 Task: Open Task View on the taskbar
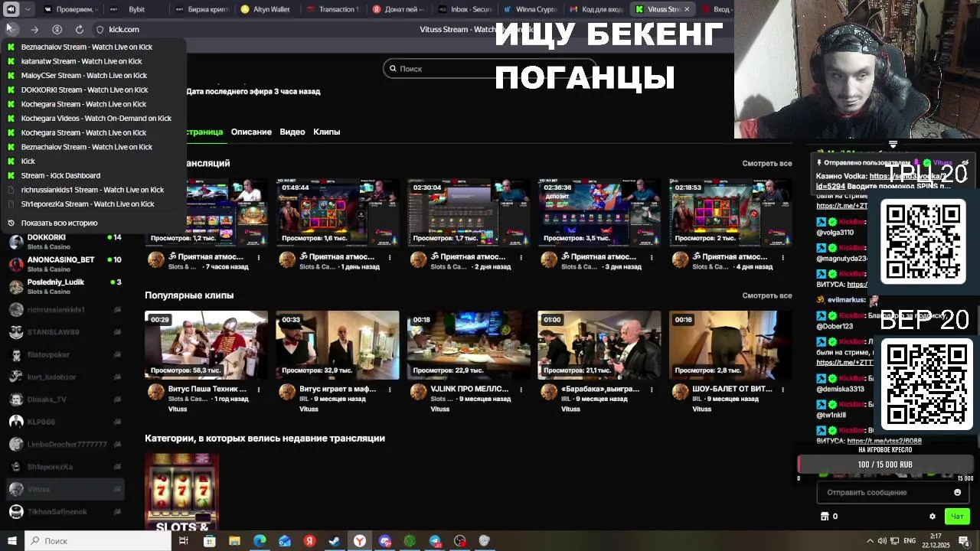(184, 541)
